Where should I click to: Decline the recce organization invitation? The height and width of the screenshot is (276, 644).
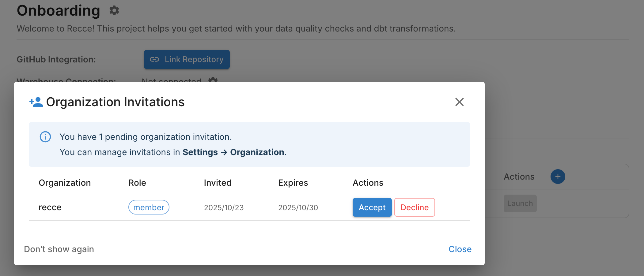pyautogui.click(x=415, y=207)
